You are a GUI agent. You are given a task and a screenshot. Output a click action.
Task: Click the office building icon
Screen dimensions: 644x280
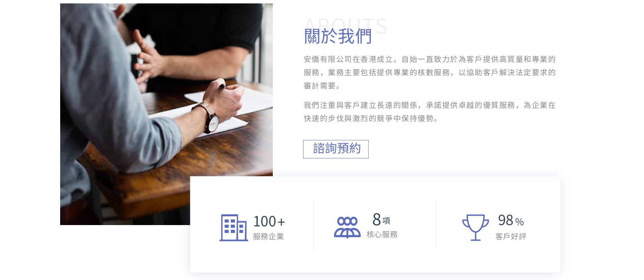233,228
